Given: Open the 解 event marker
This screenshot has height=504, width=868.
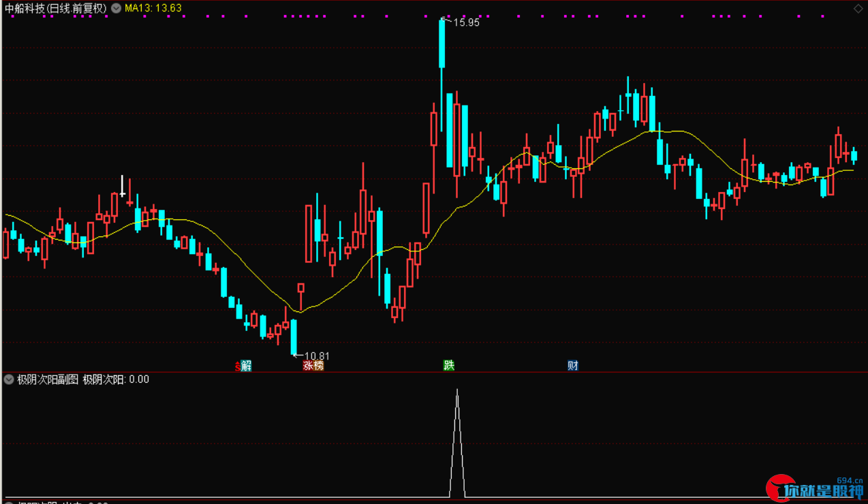Looking at the screenshot, I should [x=246, y=366].
